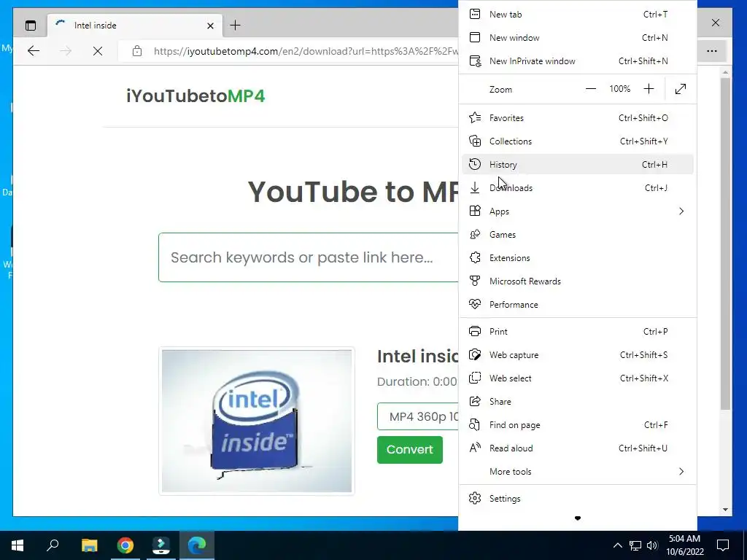Click the Edge three-dots menu button
The image size is (747, 560).
pos(712,51)
